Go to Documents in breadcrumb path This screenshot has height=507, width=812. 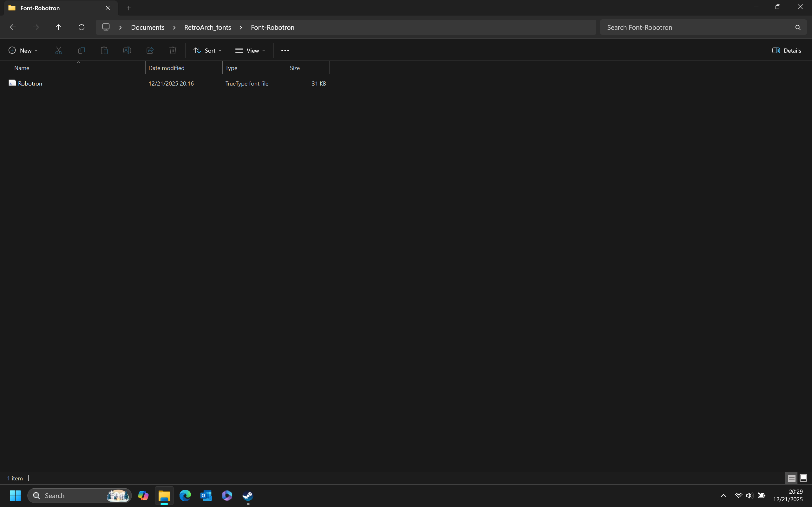pos(147,27)
